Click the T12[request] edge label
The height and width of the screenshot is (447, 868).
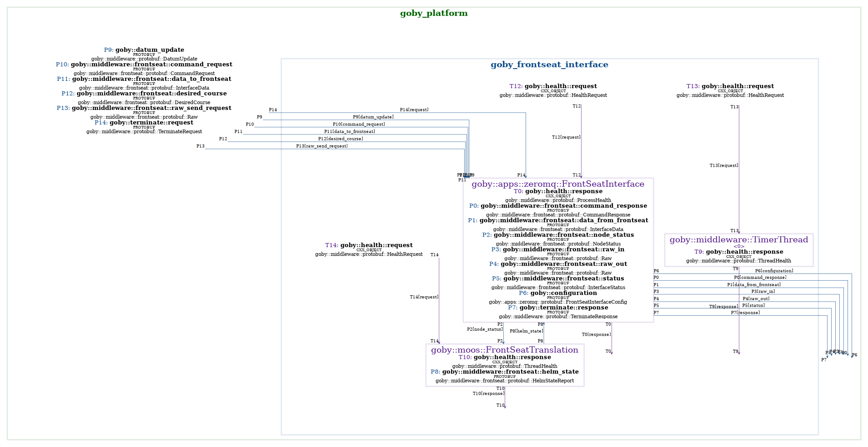[x=566, y=137]
